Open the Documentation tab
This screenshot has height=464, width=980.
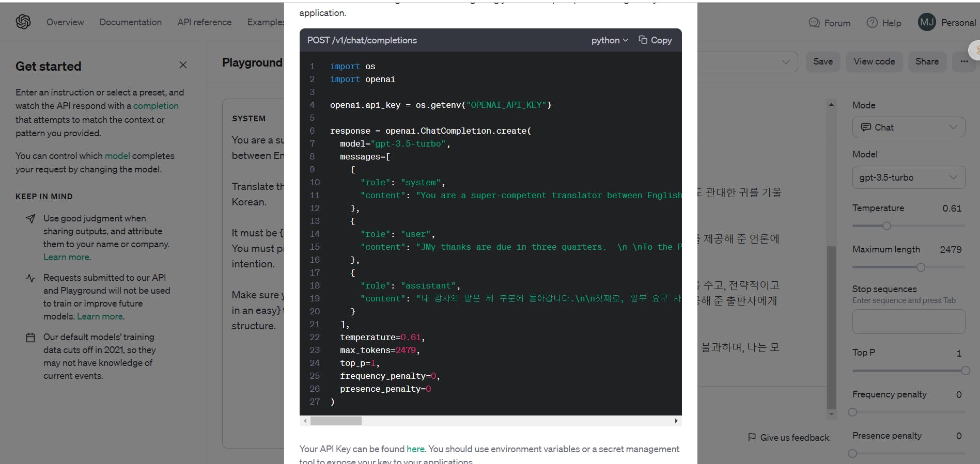click(x=131, y=22)
